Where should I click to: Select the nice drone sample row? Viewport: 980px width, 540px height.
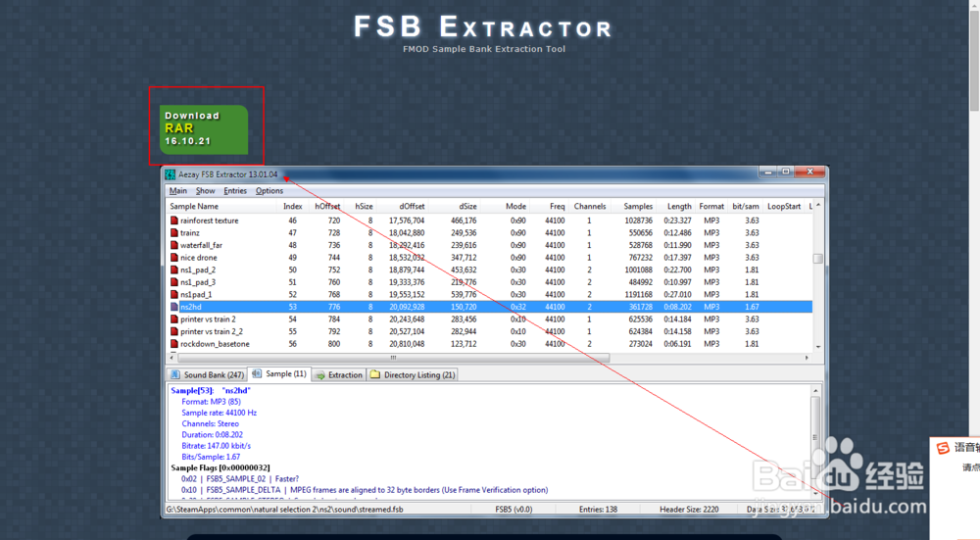pos(489,257)
